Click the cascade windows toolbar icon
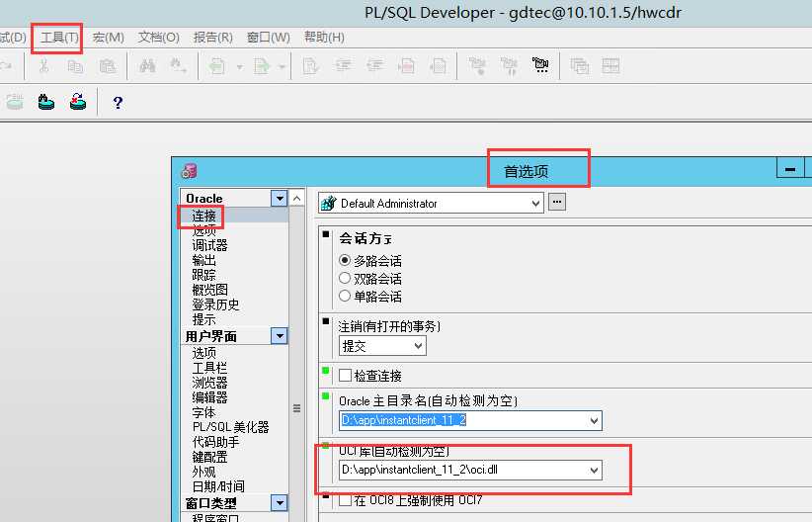The width and height of the screenshot is (812, 522). tap(580, 66)
